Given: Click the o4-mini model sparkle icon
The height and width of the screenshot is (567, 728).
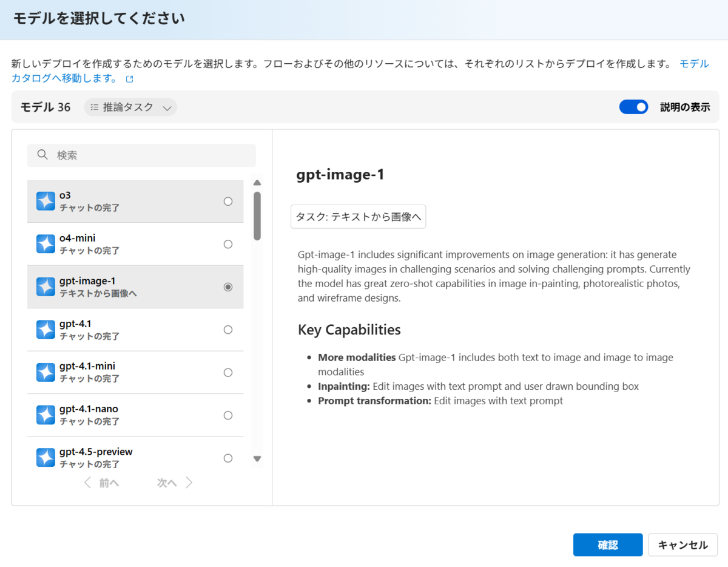Looking at the screenshot, I should [x=45, y=244].
